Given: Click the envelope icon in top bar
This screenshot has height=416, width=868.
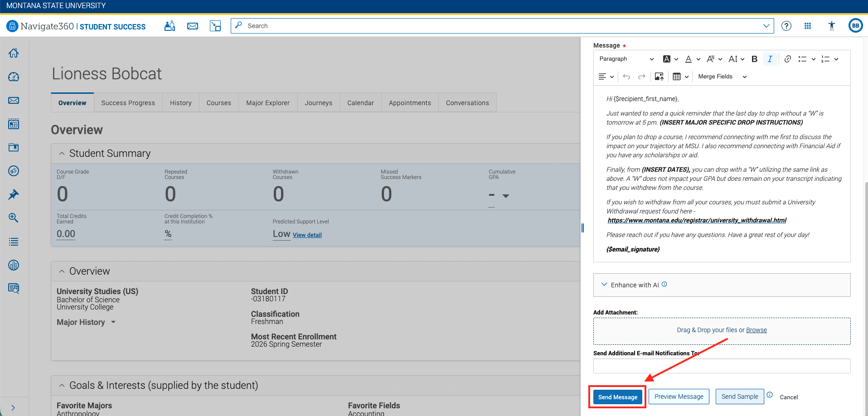Looking at the screenshot, I should pos(193,26).
